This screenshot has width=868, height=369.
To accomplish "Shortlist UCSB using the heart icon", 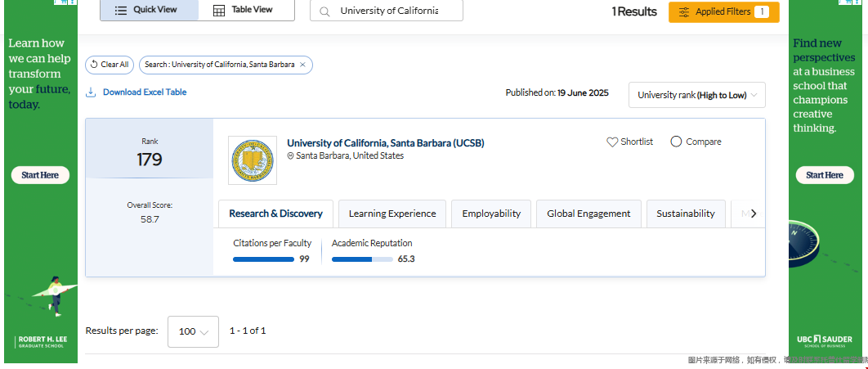I will tap(612, 142).
